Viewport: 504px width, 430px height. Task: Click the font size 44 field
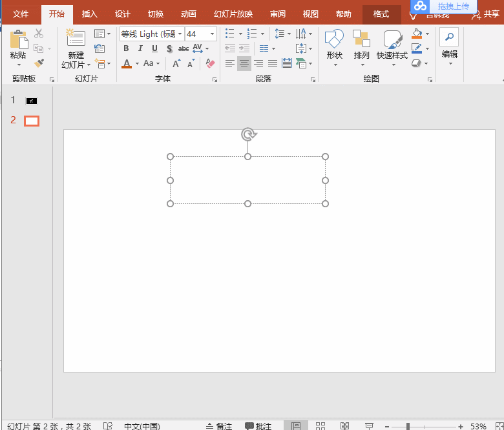tap(197, 34)
